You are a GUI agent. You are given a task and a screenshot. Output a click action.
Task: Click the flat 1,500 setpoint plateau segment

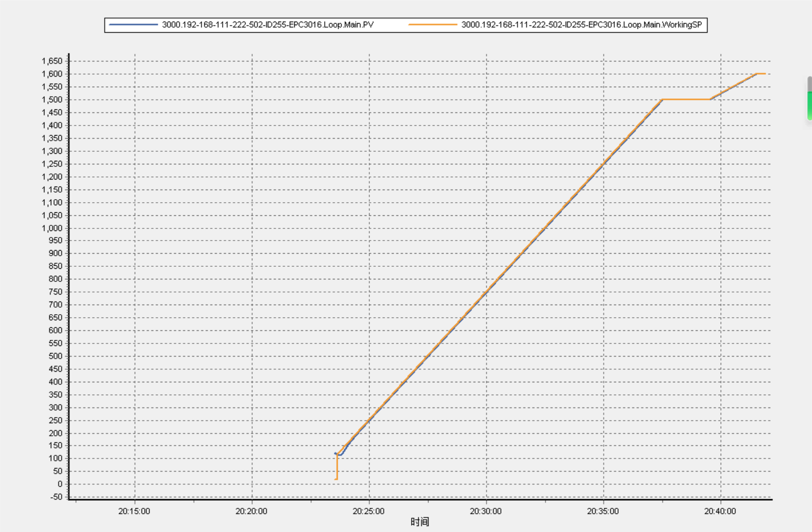point(685,99)
